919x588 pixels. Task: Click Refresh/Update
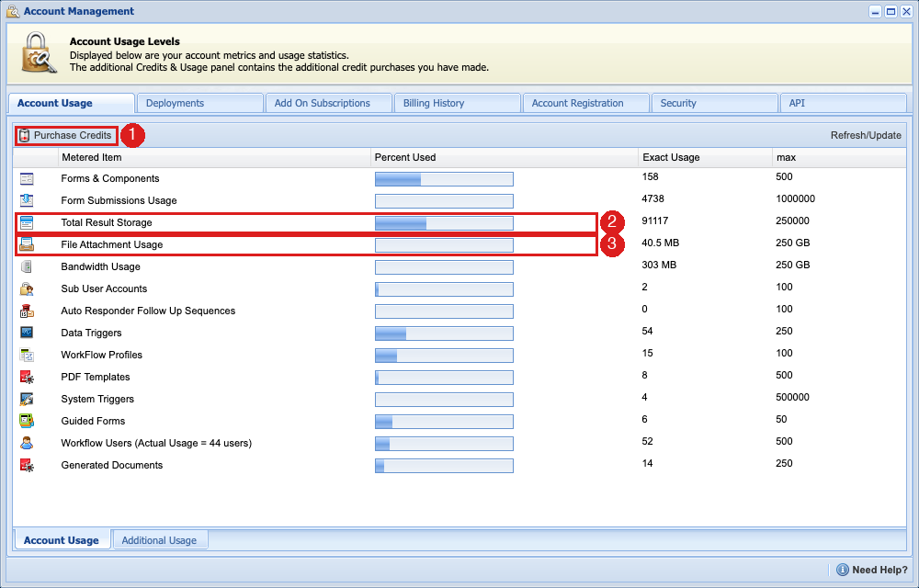click(866, 135)
